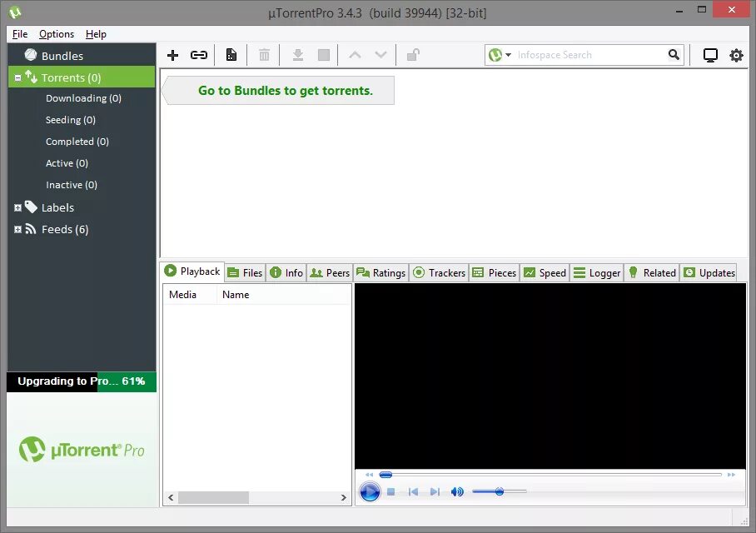Click the fast-forward double-arrow icon
Image resolution: width=756 pixels, height=533 pixels.
point(731,475)
